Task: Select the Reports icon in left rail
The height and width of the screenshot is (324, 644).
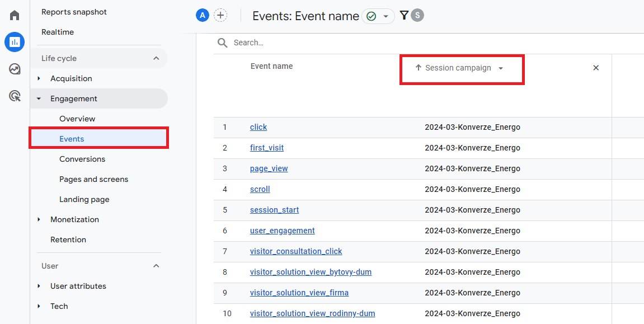Action: tap(15, 42)
